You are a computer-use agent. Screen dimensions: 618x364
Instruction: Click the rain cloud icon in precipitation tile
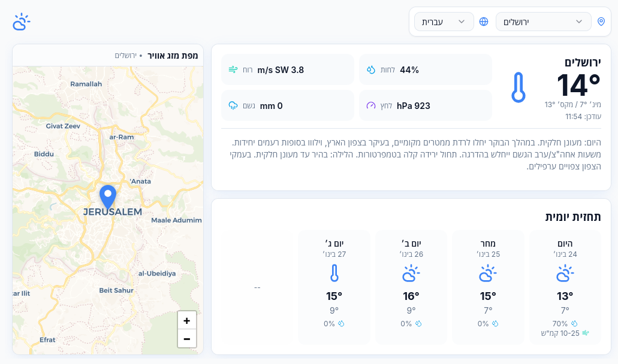233,106
